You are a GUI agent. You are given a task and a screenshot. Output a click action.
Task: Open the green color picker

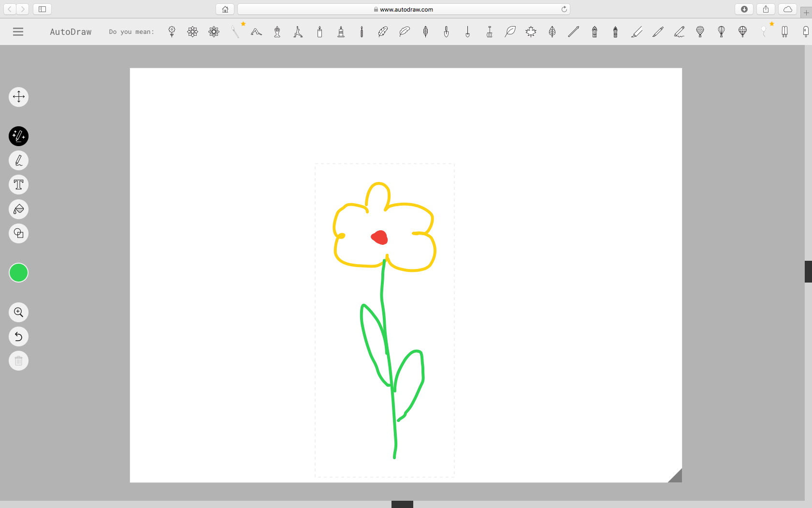18,272
